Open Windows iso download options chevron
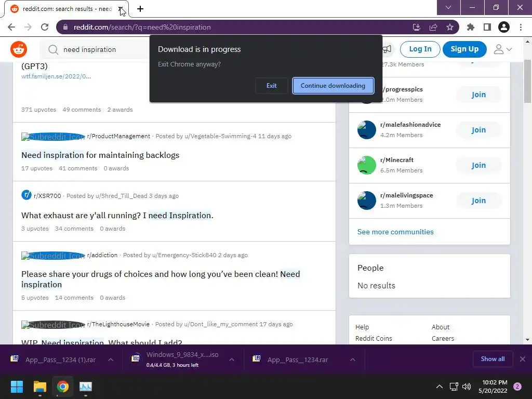The height and width of the screenshot is (399, 532). pyautogui.click(x=232, y=360)
